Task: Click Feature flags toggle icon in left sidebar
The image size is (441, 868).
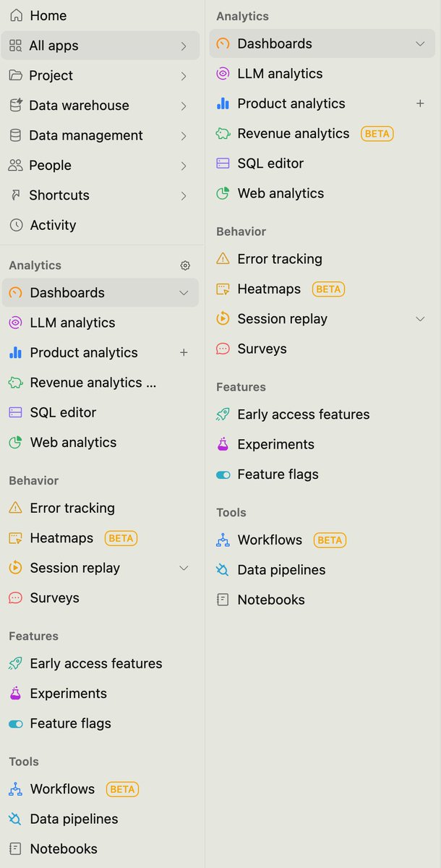Action: pos(15,723)
